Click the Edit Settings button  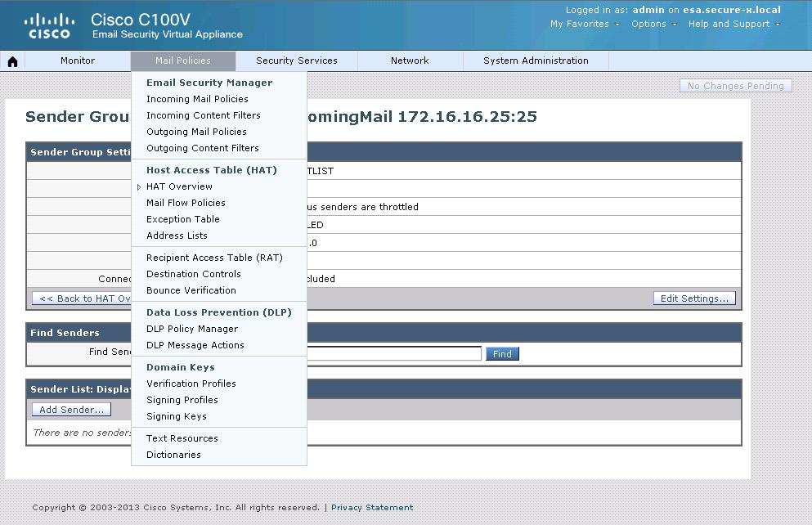point(694,298)
